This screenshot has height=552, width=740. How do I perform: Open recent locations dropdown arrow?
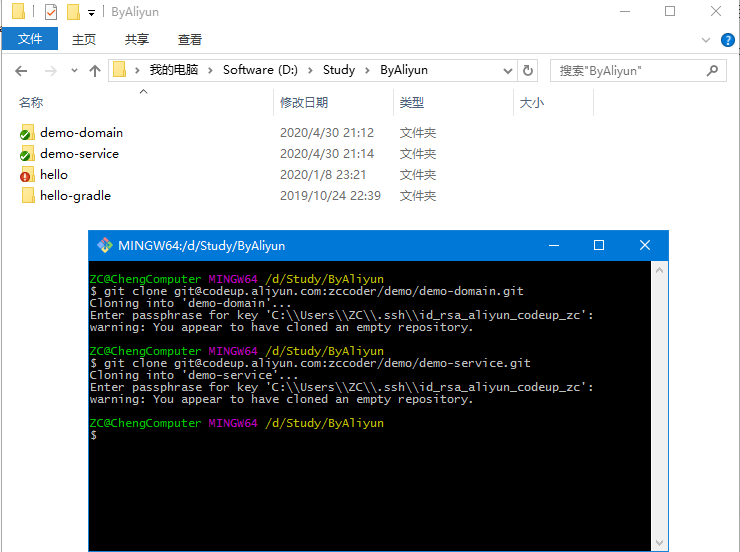(x=74, y=71)
